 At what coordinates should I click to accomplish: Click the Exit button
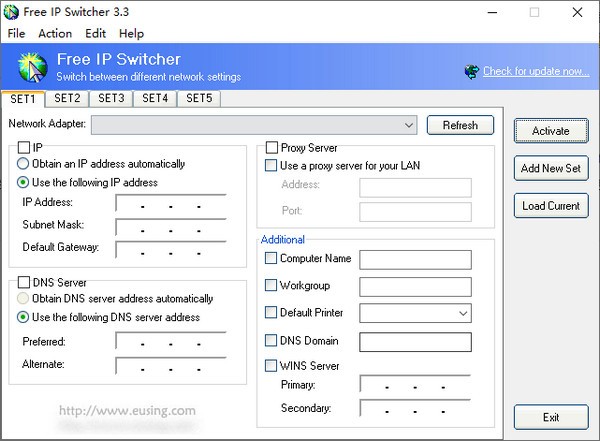pyautogui.click(x=551, y=417)
